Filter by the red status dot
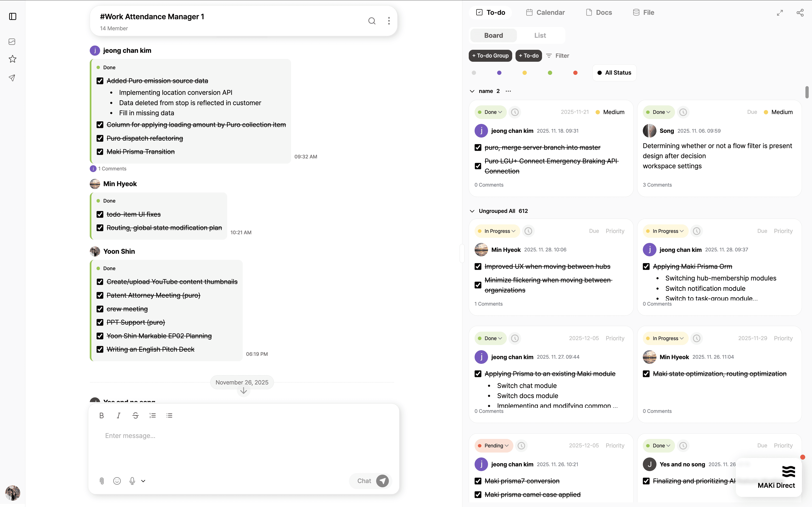The width and height of the screenshot is (812, 507). (x=575, y=73)
